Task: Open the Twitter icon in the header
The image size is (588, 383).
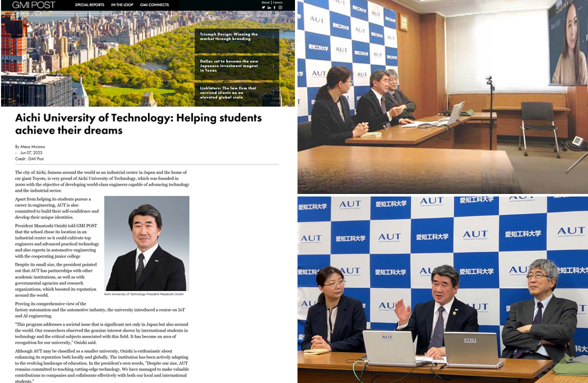Action: point(263,7)
